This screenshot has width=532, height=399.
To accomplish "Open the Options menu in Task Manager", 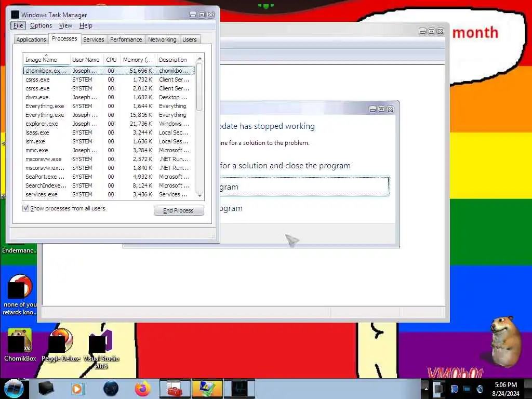I will [x=41, y=25].
